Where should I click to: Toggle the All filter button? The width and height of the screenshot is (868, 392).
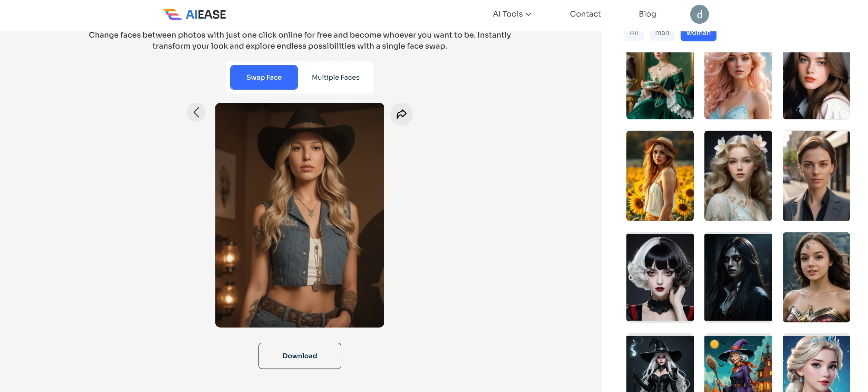tap(634, 33)
